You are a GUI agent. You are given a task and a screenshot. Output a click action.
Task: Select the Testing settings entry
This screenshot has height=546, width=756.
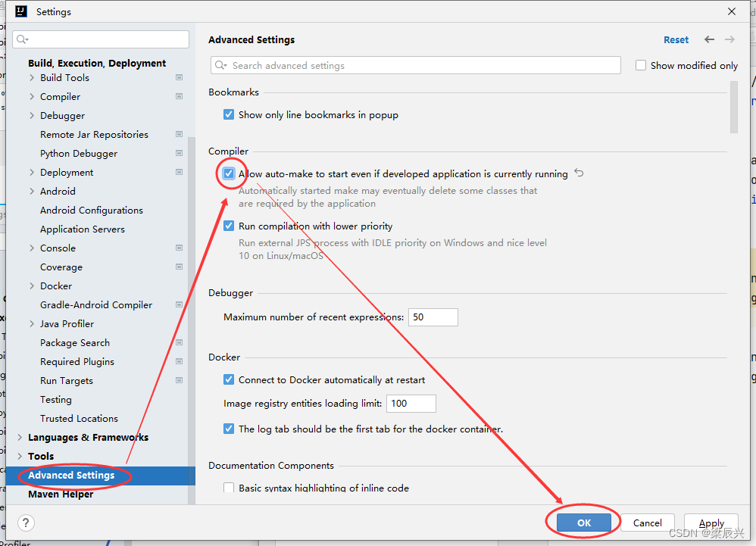pos(56,400)
